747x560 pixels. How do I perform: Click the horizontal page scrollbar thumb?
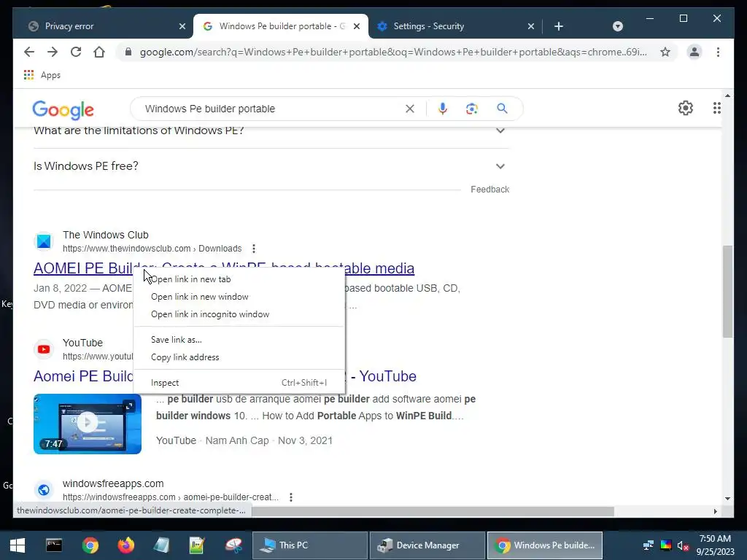point(433,511)
